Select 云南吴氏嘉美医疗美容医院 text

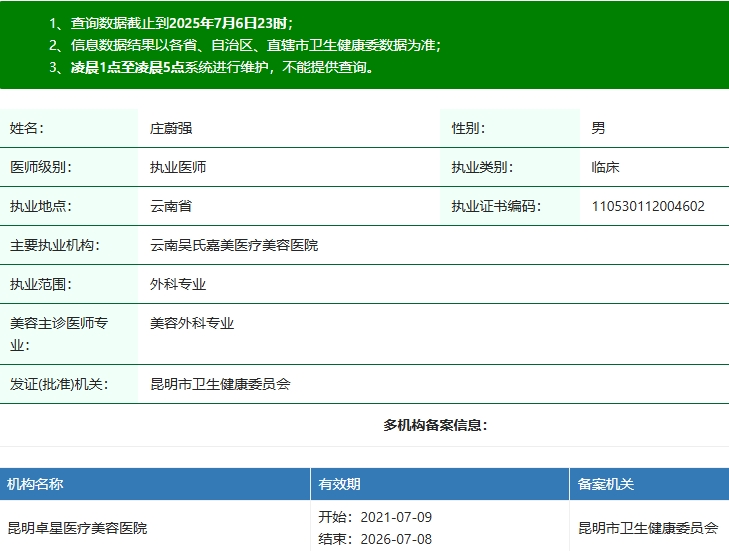coord(234,246)
